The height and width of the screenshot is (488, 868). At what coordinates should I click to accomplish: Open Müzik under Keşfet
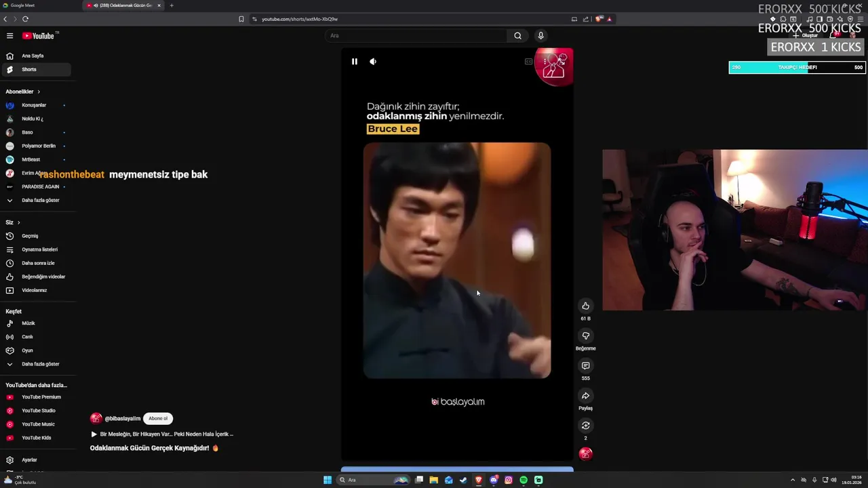[x=35, y=323]
